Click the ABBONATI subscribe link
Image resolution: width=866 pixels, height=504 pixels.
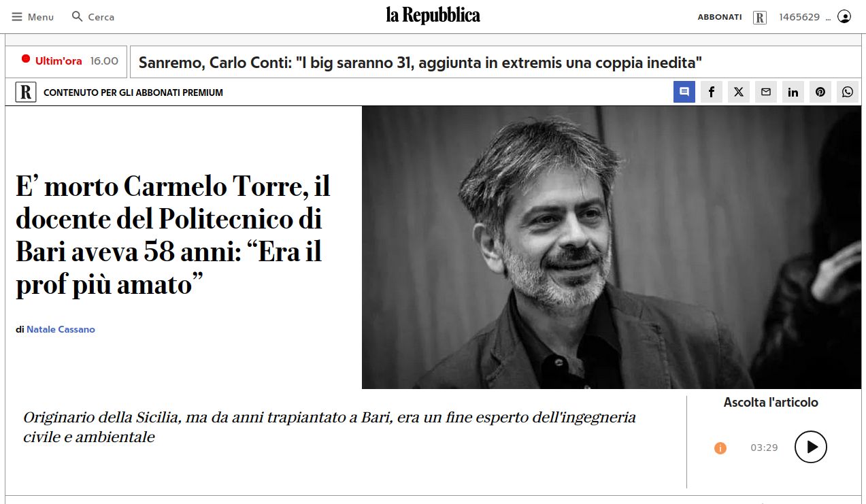pyautogui.click(x=720, y=17)
